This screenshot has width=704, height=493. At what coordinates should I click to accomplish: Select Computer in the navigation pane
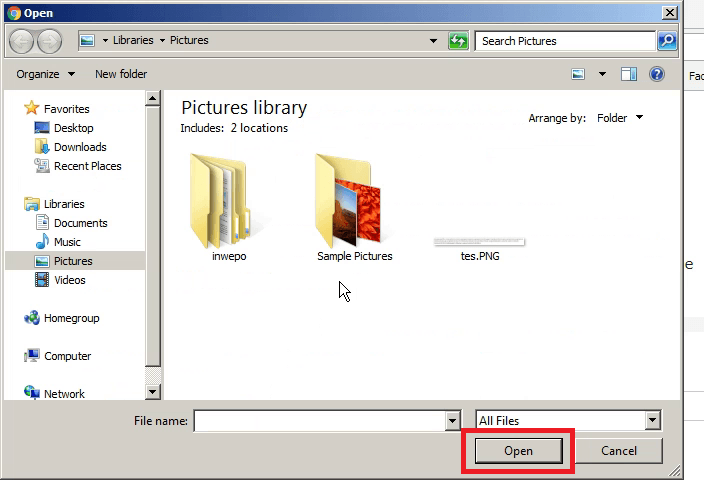point(67,356)
